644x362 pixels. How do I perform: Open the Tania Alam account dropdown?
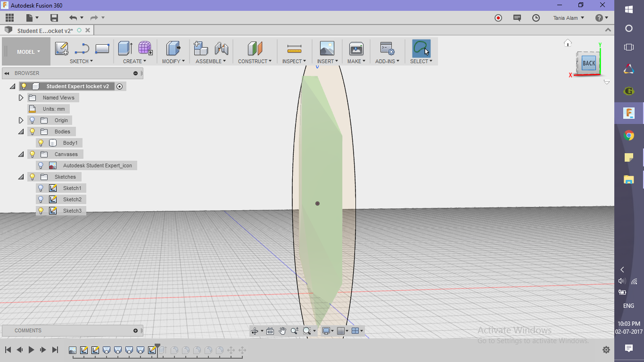tap(569, 18)
